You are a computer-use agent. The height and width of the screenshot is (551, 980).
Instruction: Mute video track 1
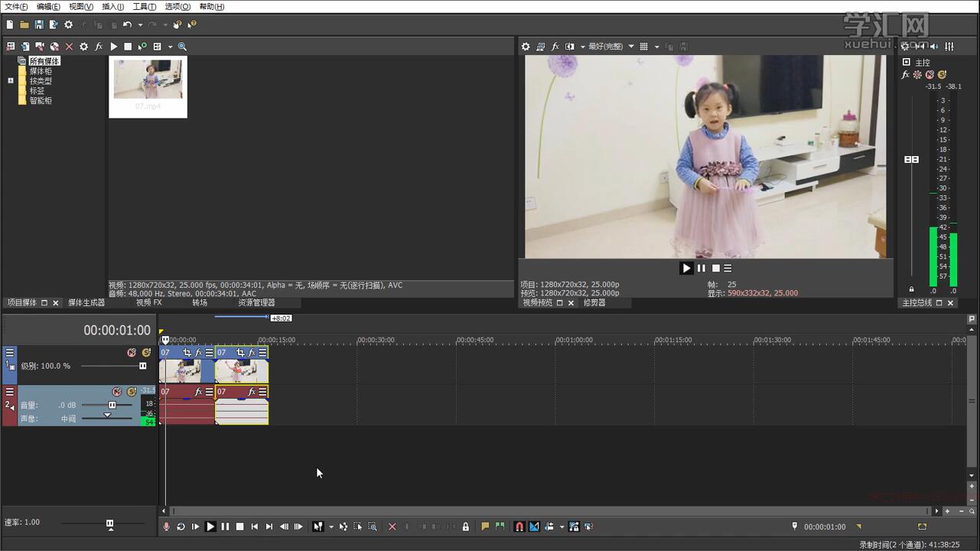[x=132, y=353]
